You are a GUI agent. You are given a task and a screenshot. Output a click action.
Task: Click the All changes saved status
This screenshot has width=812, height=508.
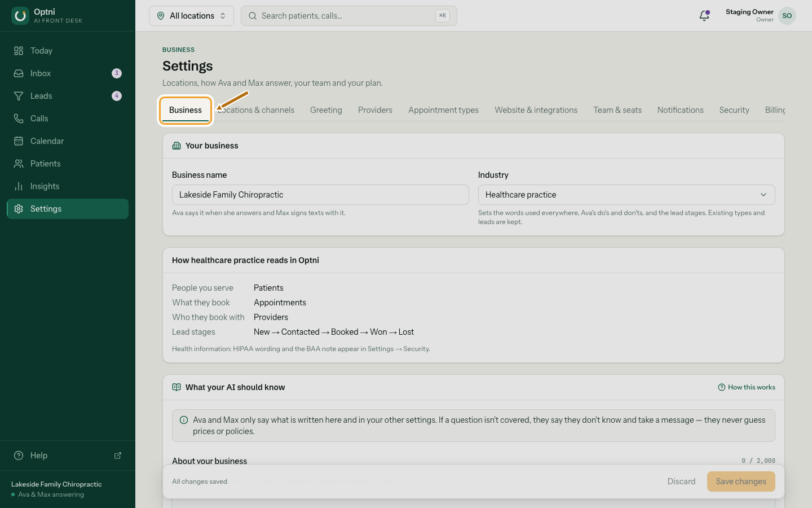pyautogui.click(x=200, y=481)
